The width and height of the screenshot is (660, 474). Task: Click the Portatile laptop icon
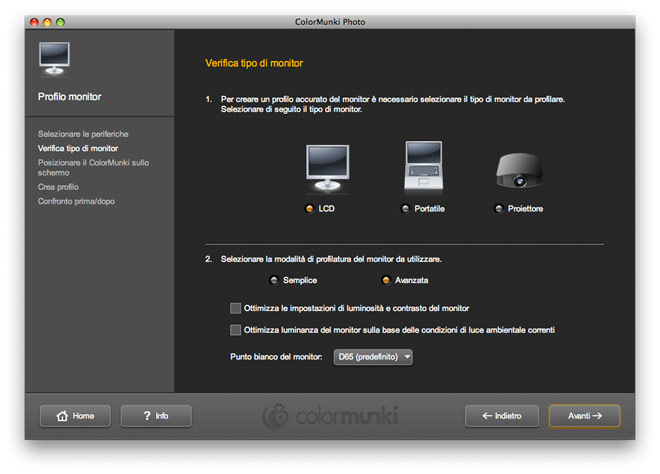click(x=423, y=166)
